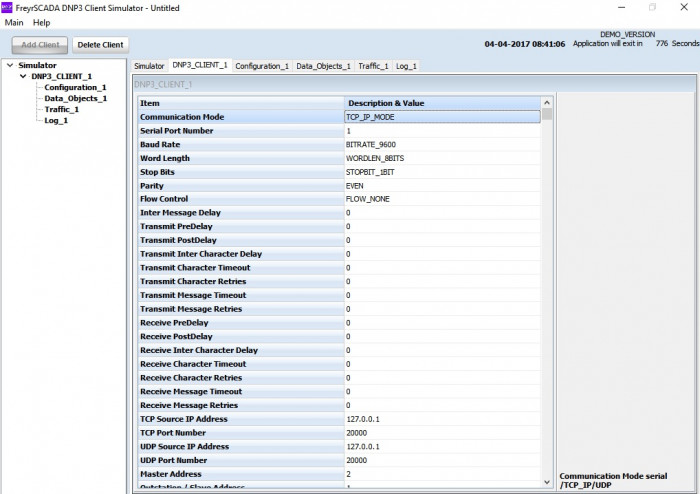Click the Serial Port Number value 1
The width and height of the screenshot is (700, 494).
[x=442, y=131]
